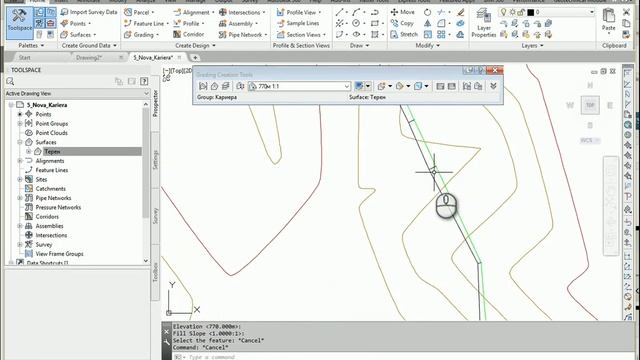Click the ViewCube TOP face
This screenshot has width=640, height=360.
tap(590, 105)
